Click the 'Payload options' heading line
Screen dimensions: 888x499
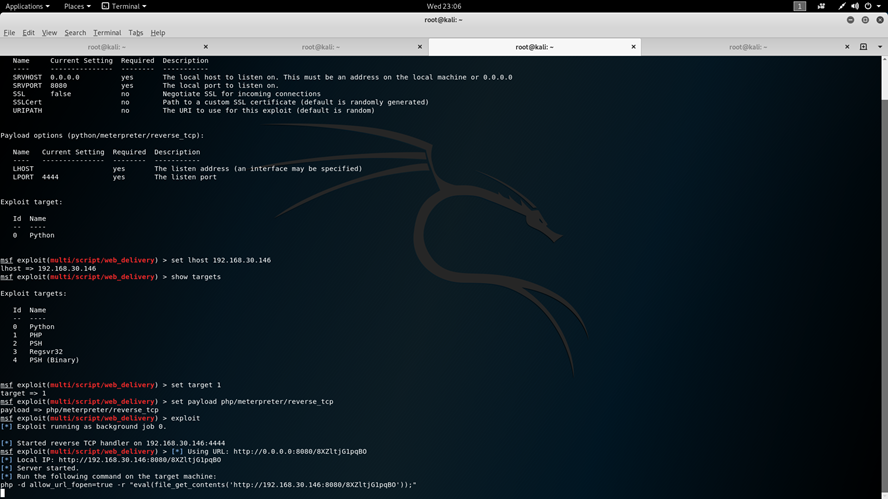tap(102, 135)
